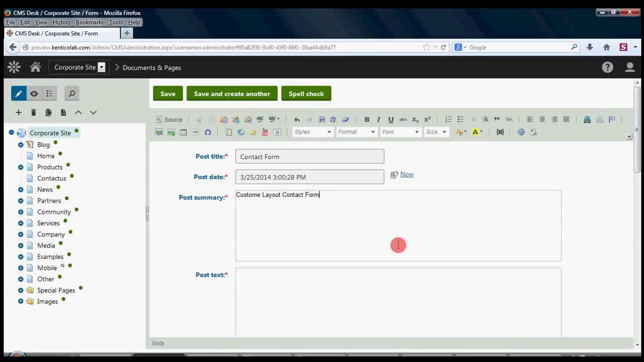Insert anchor flag icon
This screenshot has width=644, height=362.
[x=612, y=120]
